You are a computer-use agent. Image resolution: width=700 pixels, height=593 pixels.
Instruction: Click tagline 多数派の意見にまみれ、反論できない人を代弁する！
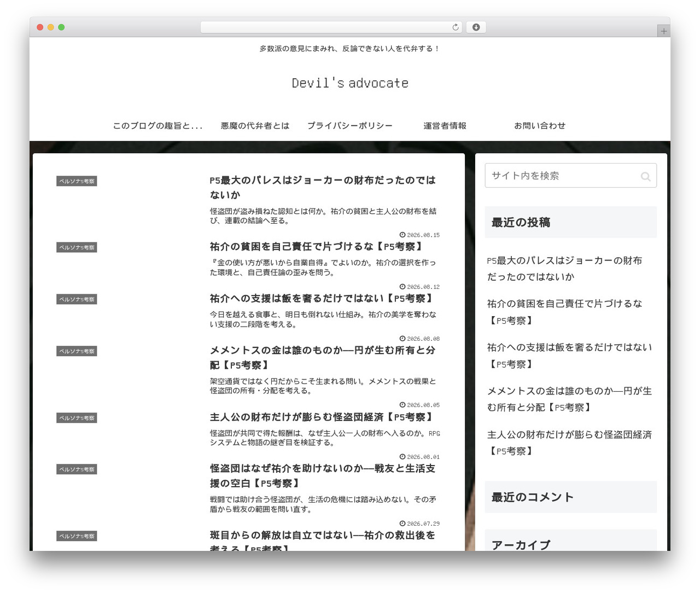tap(350, 49)
